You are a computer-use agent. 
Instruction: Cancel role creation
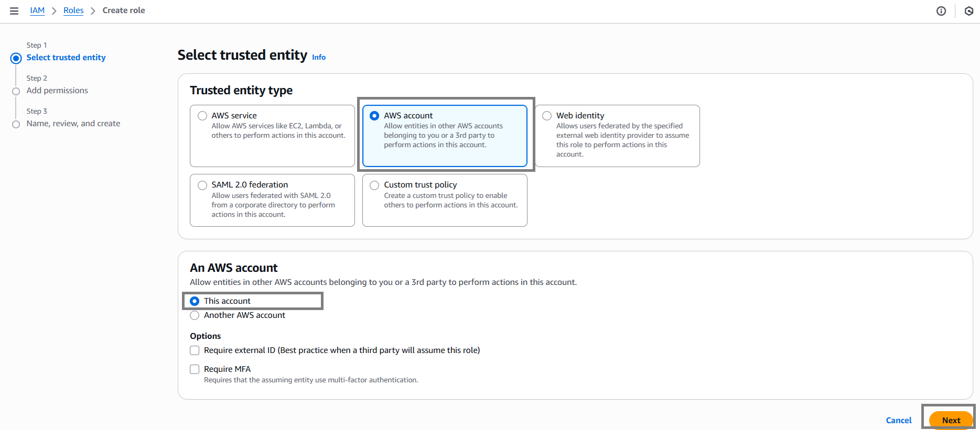coord(899,420)
